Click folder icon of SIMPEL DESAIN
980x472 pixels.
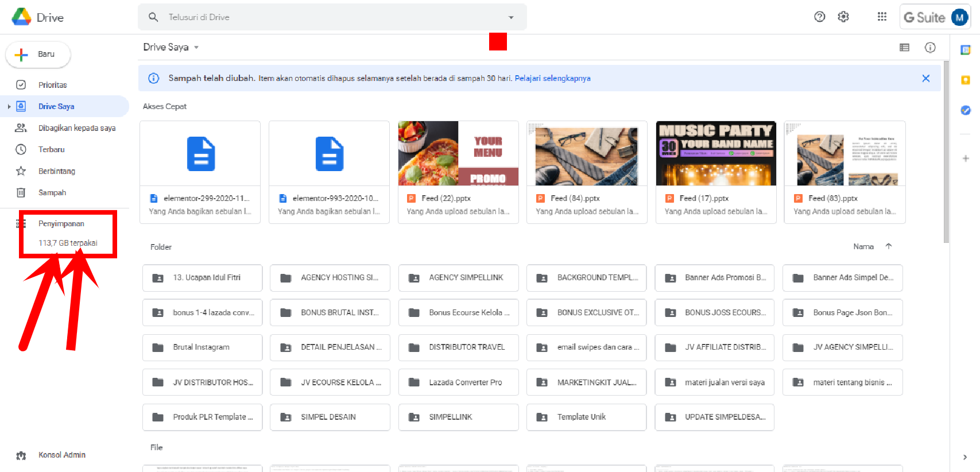pos(285,417)
